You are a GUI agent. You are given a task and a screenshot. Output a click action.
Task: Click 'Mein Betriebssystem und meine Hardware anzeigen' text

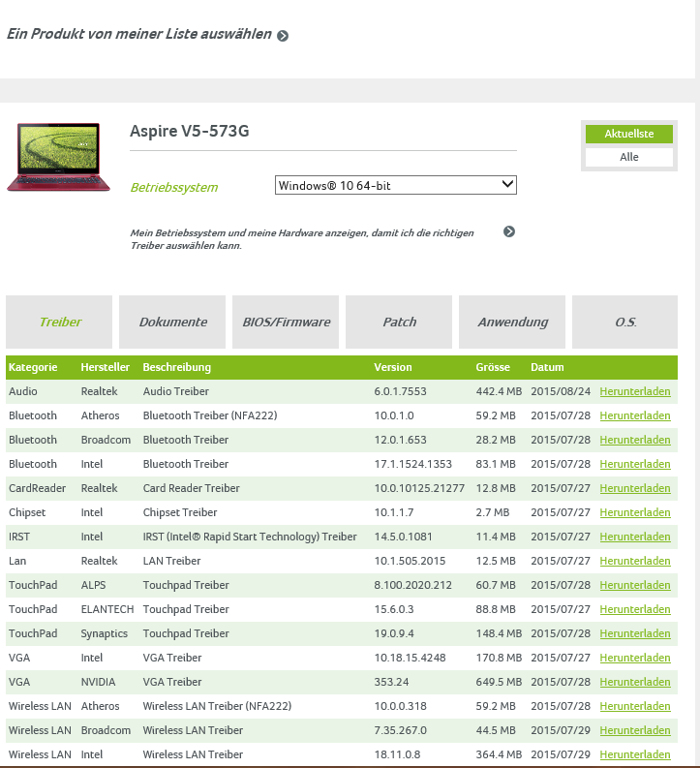click(301, 239)
